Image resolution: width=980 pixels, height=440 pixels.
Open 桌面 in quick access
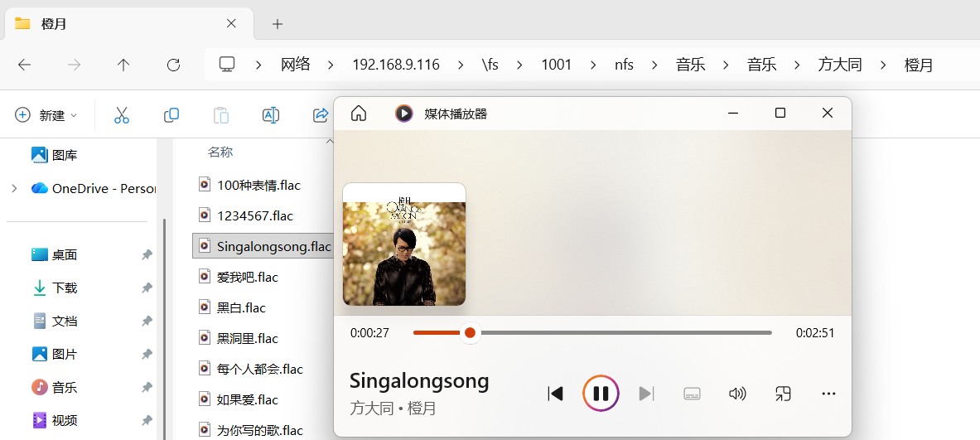(x=55, y=254)
